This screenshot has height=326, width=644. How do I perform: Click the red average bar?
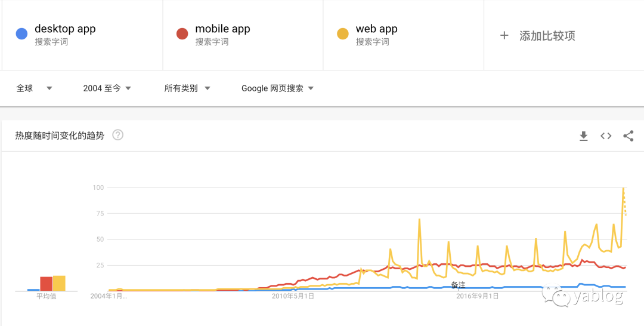[46, 284]
